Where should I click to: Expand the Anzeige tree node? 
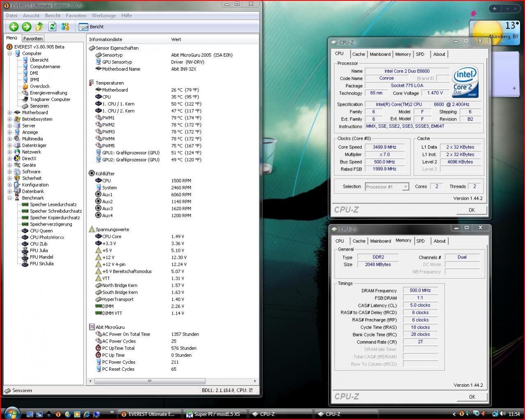pyautogui.click(x=9, y=132)
